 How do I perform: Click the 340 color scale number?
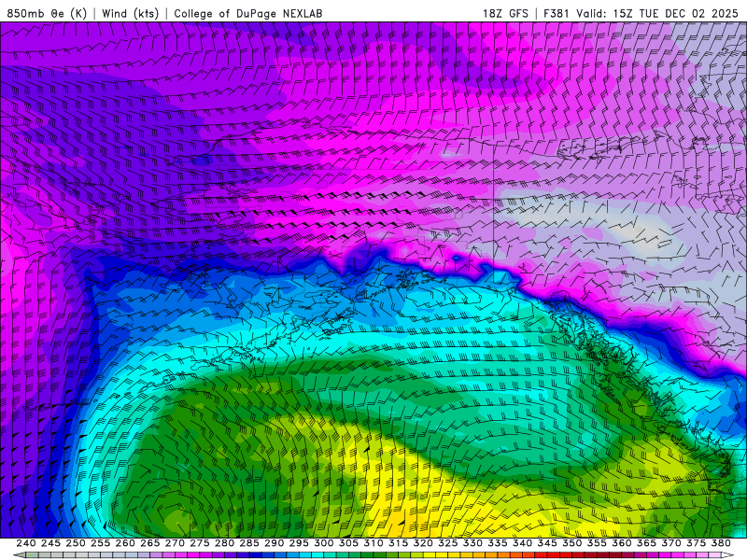coord(522,543)
